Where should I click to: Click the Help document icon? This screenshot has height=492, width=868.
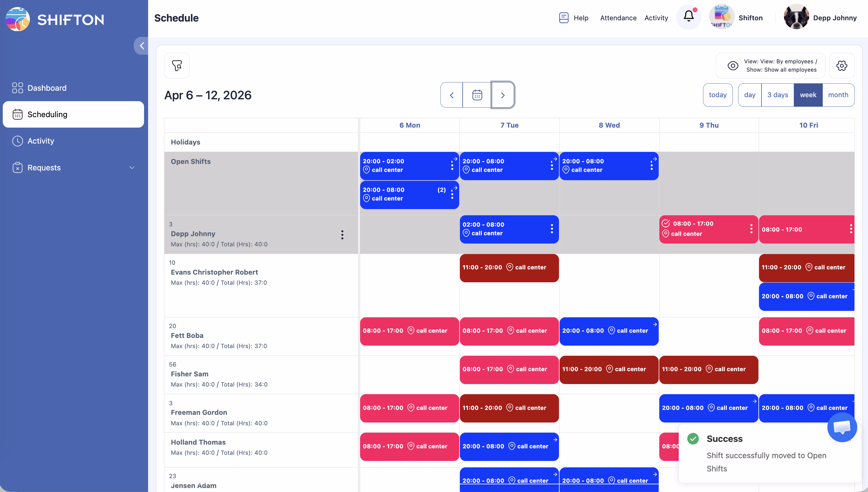[x=564, y=18]
